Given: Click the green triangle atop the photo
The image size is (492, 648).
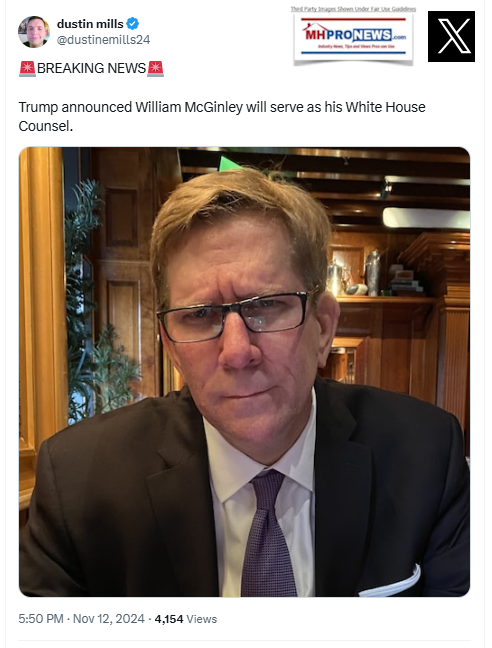Looking at the screenshot, I should pyautogui.click(x=229, y=164).
